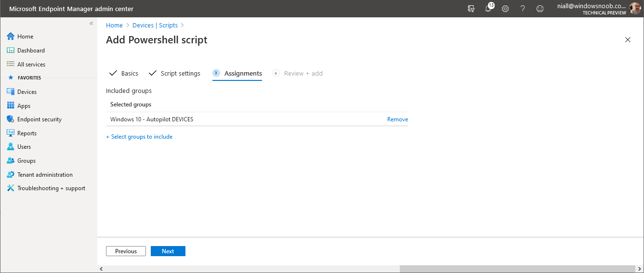Click the Troubleshooting + support tools icon
Image resolution: width=644 pixels, height=273 pixels.
pyautogui.click(x=11, y=188)
